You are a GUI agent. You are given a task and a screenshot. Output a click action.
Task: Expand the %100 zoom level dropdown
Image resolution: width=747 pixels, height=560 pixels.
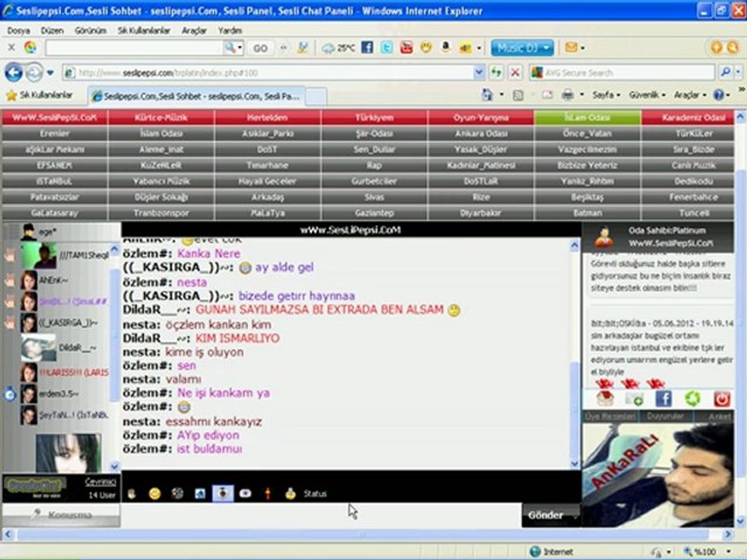pyautogui.click(x=728, y=551)
